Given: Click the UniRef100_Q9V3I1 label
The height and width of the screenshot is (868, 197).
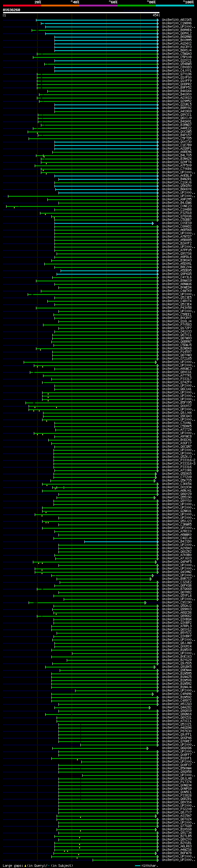Looking at the screenshot, I should coord(177,115).
